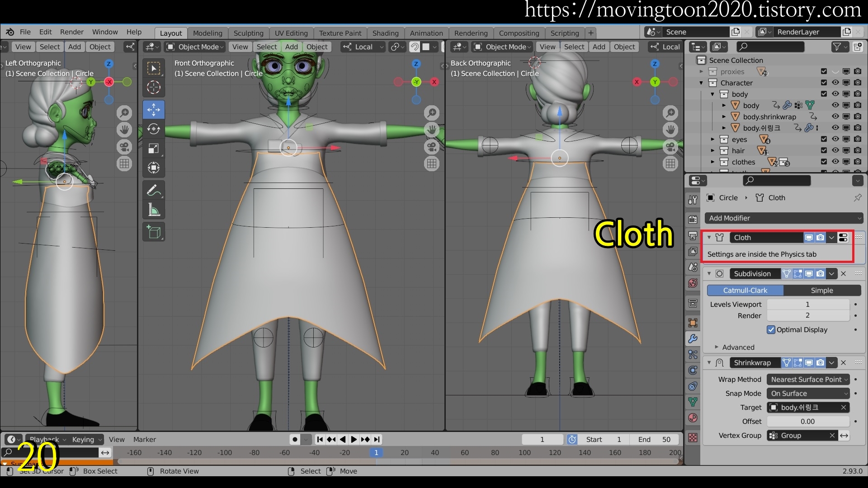Open the View Layer properties tab
This screenshot has width=868, height=488.
pyautogui.click(x=693, y=251)
